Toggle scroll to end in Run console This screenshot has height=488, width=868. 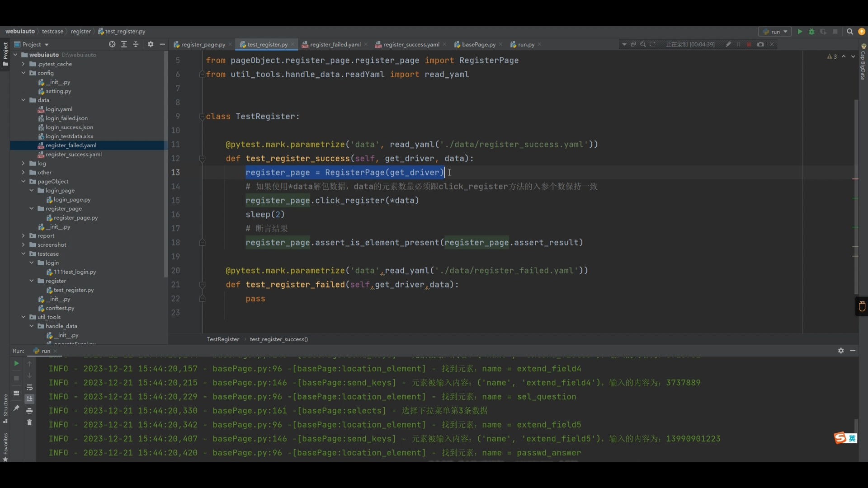(29, 399)
